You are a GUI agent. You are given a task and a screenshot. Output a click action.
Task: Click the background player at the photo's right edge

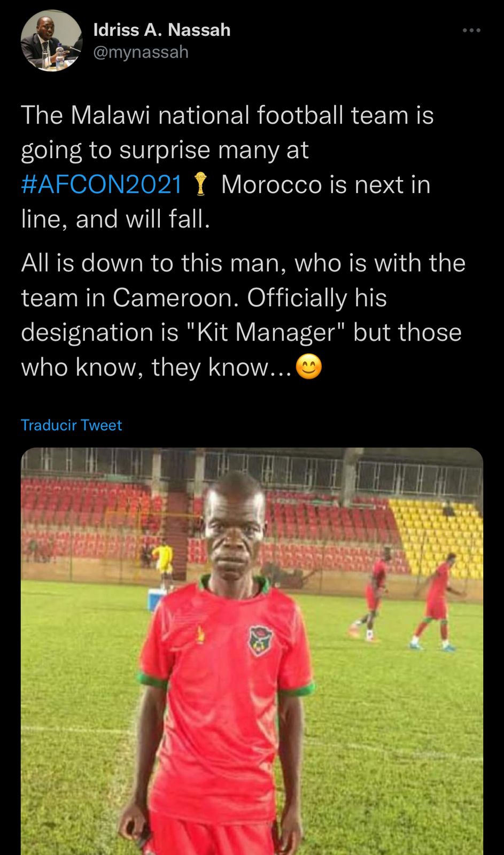click(x=438, y=601)
